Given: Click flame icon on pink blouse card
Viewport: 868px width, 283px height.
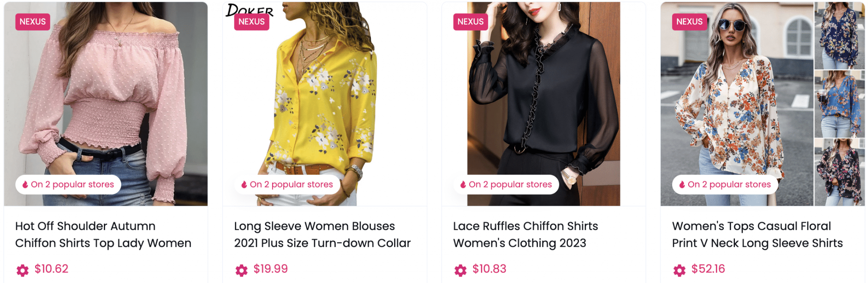Looking at the screenshot, I should pos(25,185).
